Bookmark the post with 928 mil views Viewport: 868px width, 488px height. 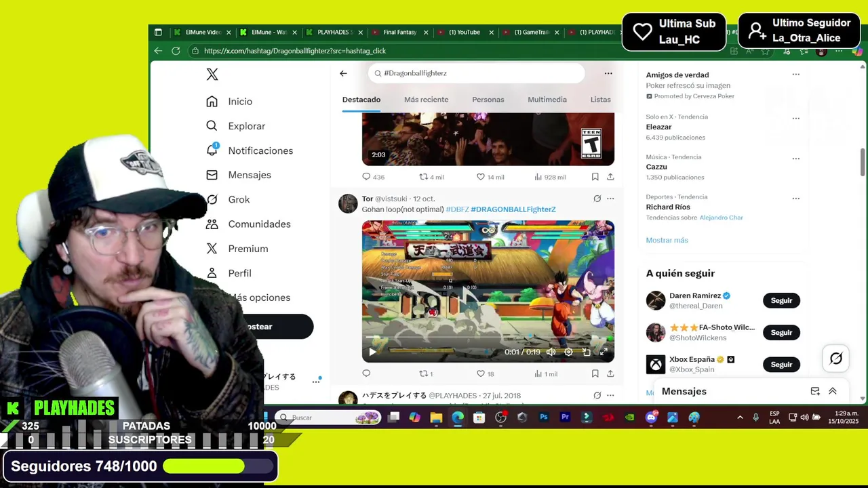click(595, 177)
